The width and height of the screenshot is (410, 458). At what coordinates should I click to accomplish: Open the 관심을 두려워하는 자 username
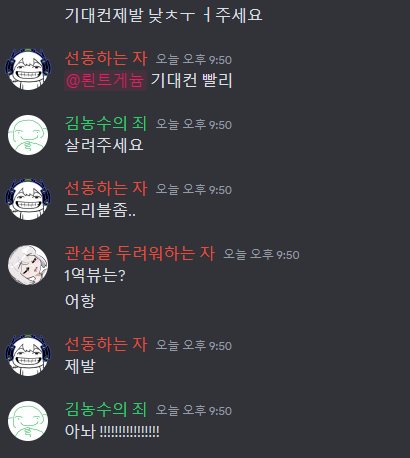click(140, 253)
